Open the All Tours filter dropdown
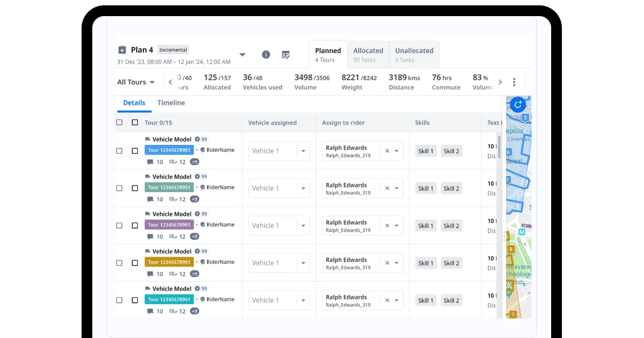 point(136,82)
